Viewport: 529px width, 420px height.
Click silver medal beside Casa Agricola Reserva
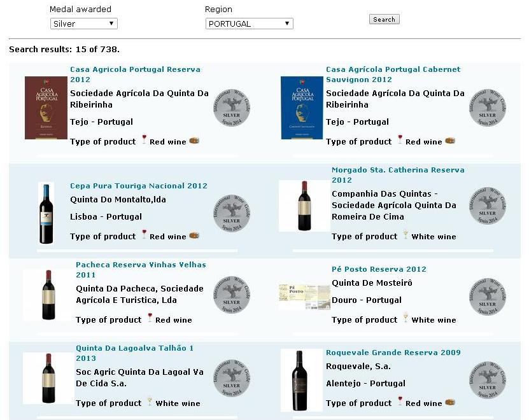pos(231,108)
